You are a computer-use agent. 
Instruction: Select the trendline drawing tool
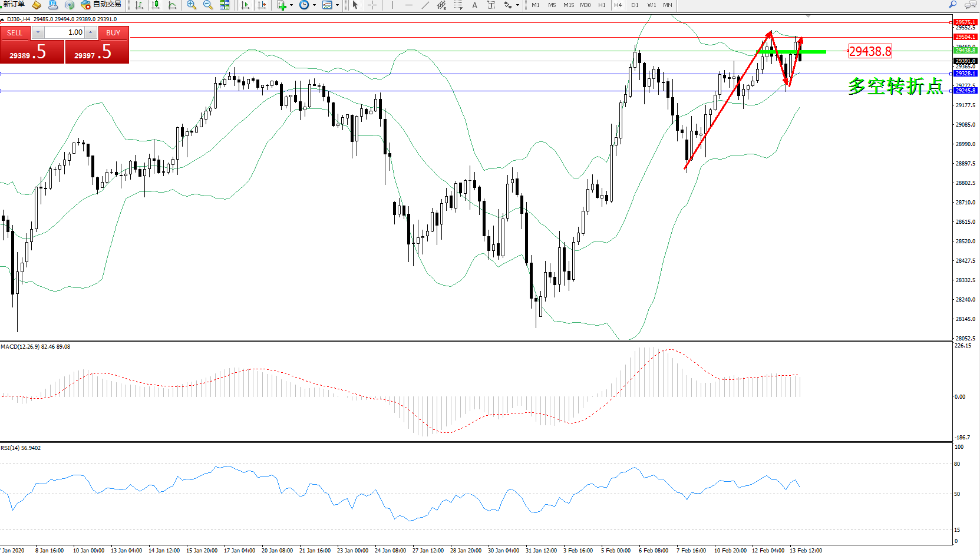pyautogui.click(x=425, y=5)
